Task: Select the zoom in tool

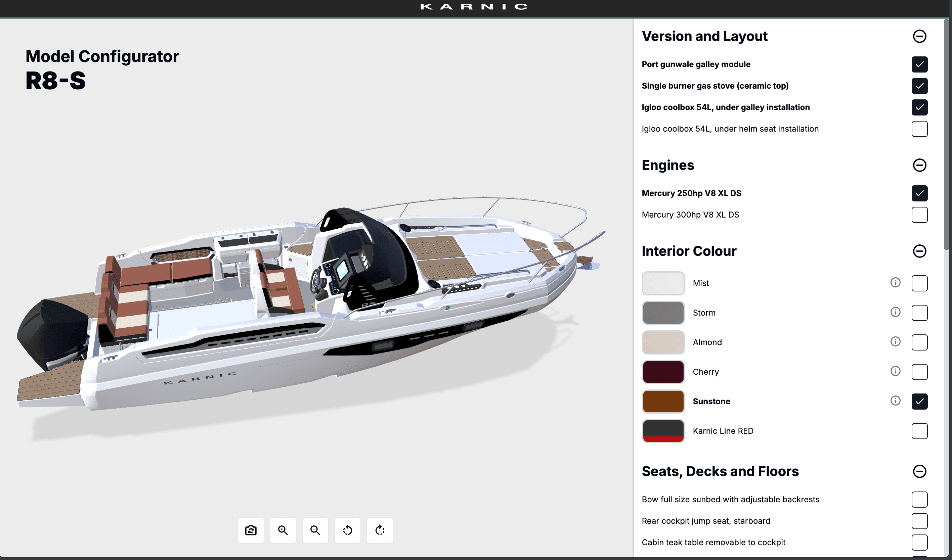Action: (283, 530)
